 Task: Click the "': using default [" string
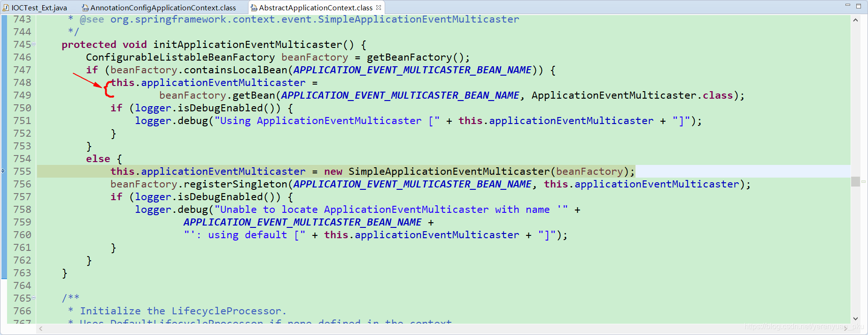coord(245,235)
